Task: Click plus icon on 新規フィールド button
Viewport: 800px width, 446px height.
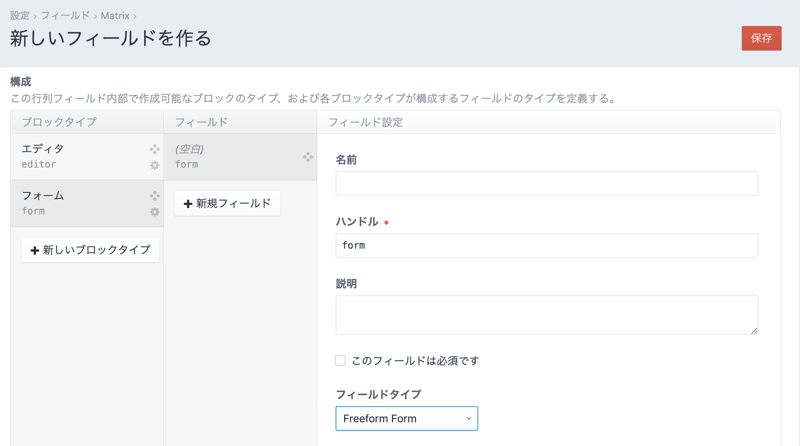Action: 188,204
